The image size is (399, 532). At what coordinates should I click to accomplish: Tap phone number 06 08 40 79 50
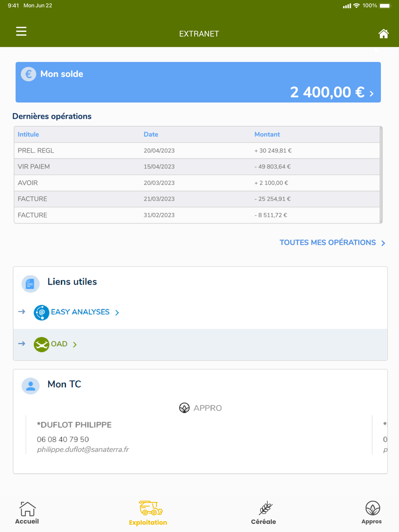click(x=63, y=439)
